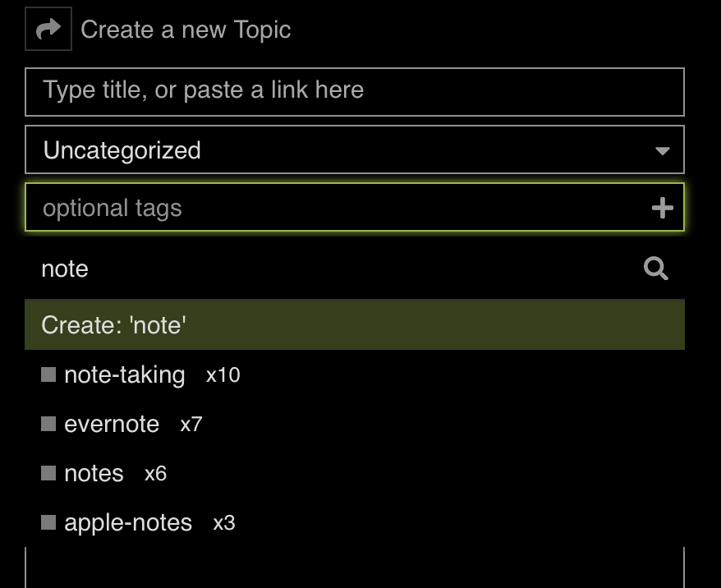
Task: Focus the title or link input field
Action: (x=355, y=92)
